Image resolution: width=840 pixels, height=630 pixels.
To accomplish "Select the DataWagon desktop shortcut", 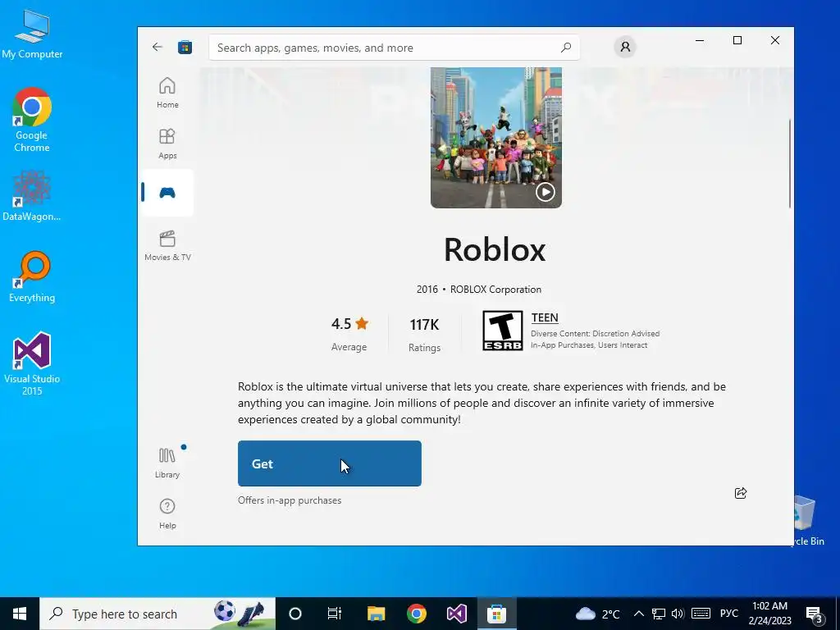I will tap(32, 195).
